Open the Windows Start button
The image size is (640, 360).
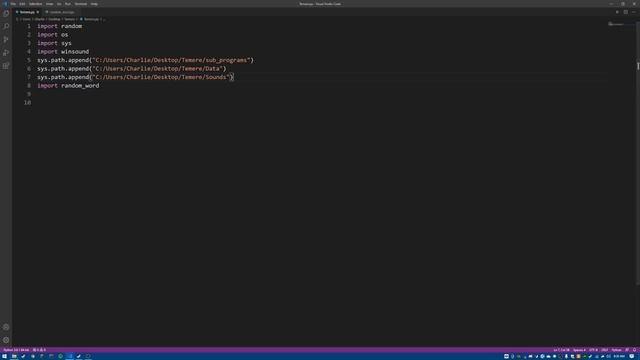4,356
